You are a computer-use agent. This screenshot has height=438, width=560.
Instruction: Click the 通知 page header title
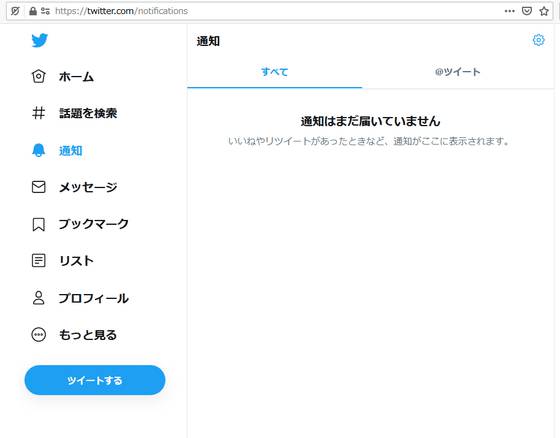(x=208, y=41)
